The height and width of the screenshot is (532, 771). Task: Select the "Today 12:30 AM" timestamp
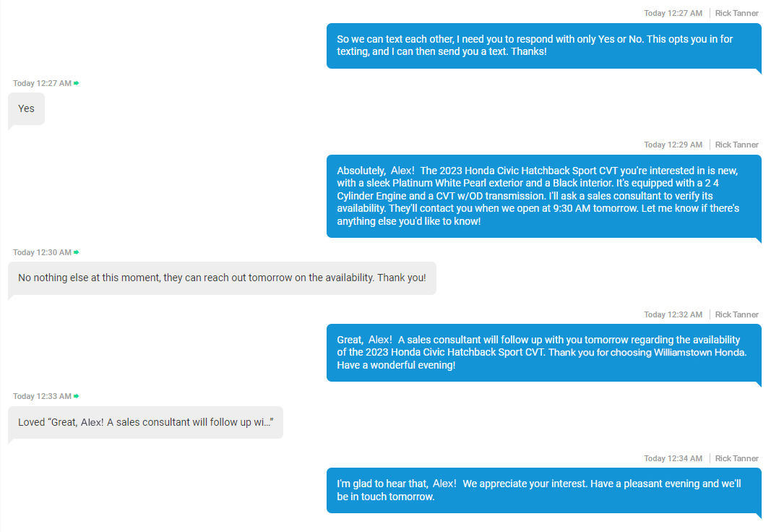point(42,252)
